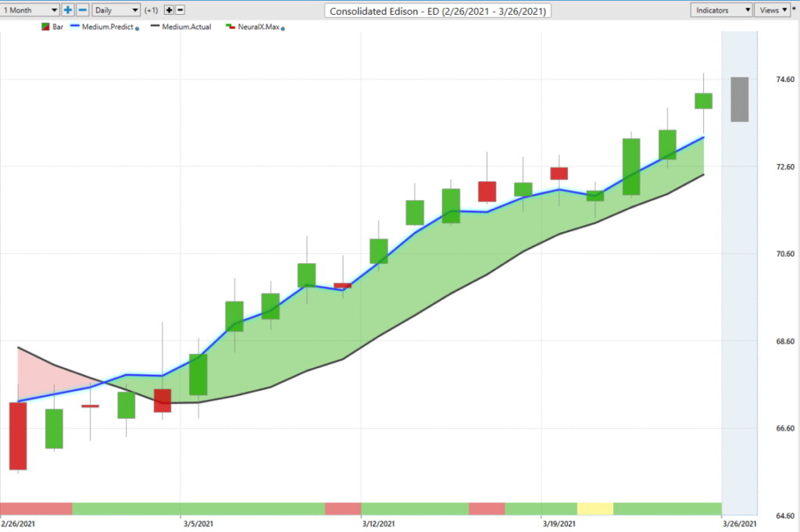
Task: Click the asterisk next to Views
Action: (x=794, y=9)
